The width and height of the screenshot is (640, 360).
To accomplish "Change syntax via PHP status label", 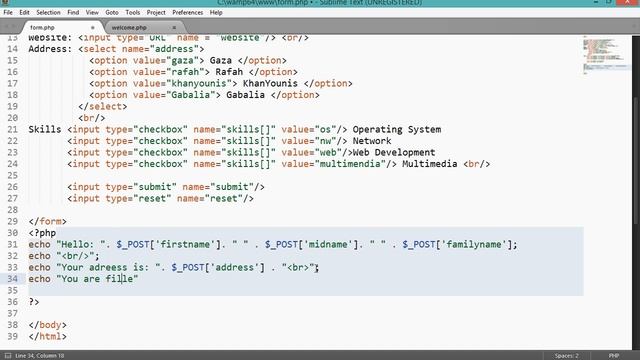I will (614, 356).
